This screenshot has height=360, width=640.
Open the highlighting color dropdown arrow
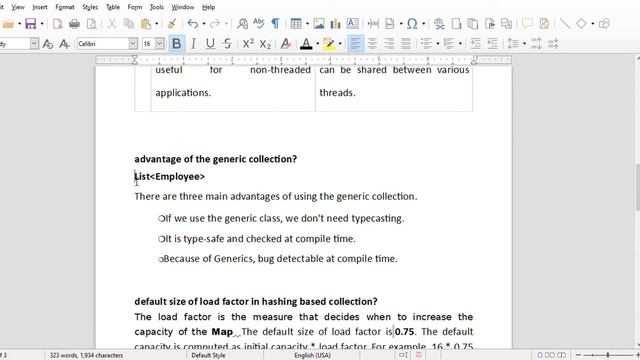(x=340, y=44)
